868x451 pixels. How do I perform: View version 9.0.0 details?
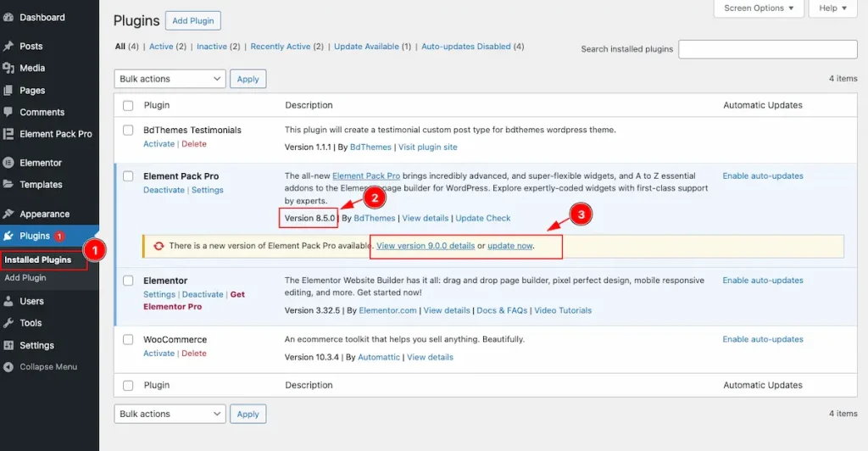pyautogui.click(x=426, y=246)
